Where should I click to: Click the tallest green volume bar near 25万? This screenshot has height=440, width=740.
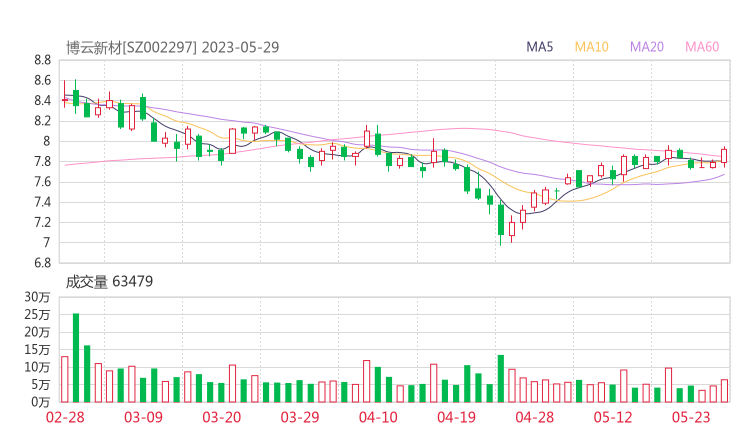(76, 358)
